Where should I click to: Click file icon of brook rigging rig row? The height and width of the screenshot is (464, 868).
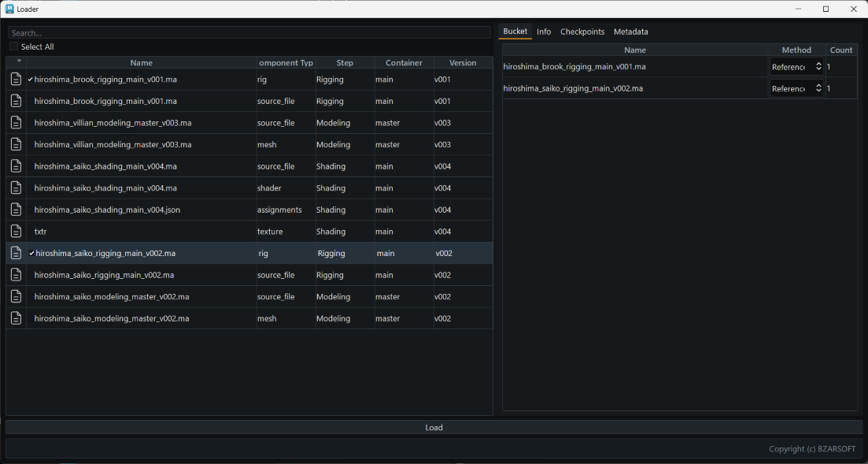[x=17, y=80]
